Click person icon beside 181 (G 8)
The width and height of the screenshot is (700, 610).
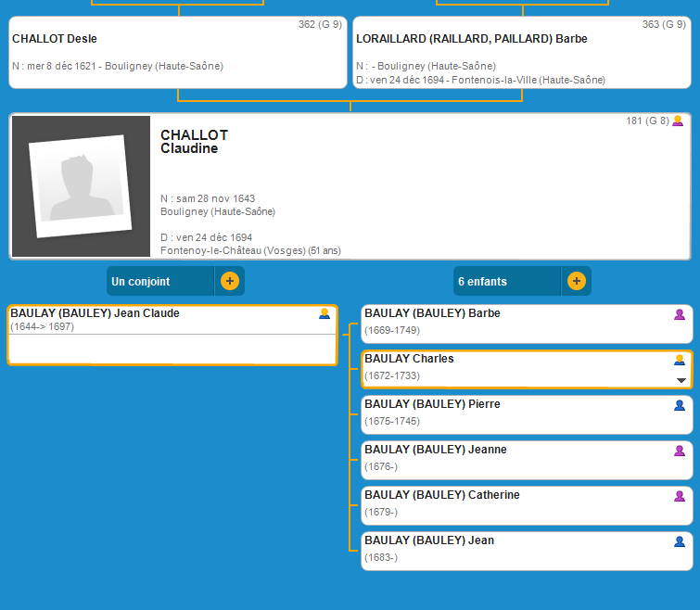tap(678, 121)
